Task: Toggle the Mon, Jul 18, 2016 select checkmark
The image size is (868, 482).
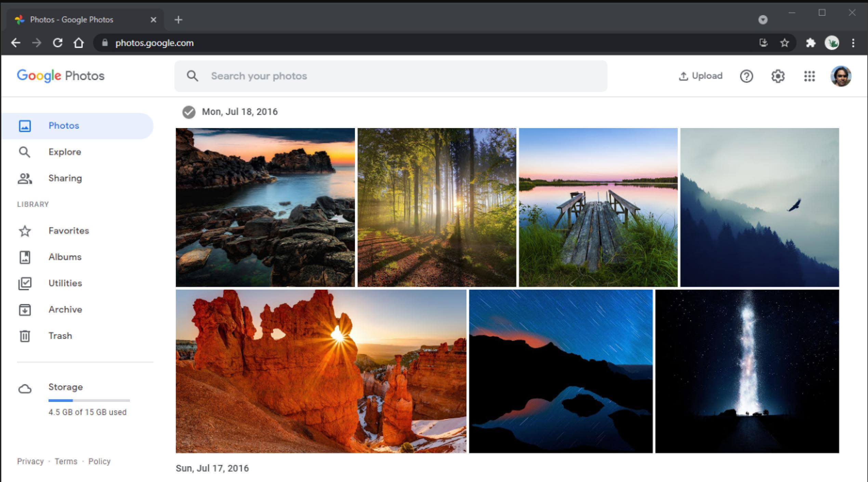Action: tap(189, 112)
